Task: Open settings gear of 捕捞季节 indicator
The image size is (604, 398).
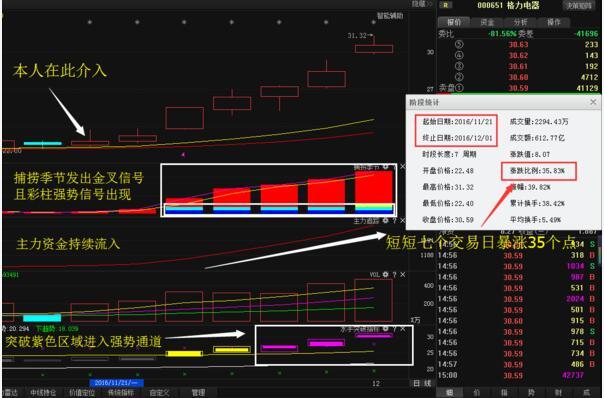Action: 386,167
